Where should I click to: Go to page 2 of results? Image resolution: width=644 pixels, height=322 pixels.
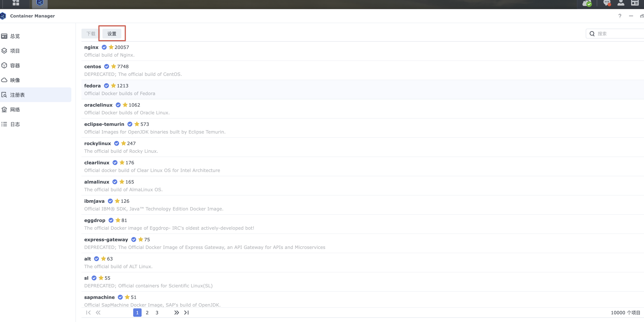(x=147, y=313)
